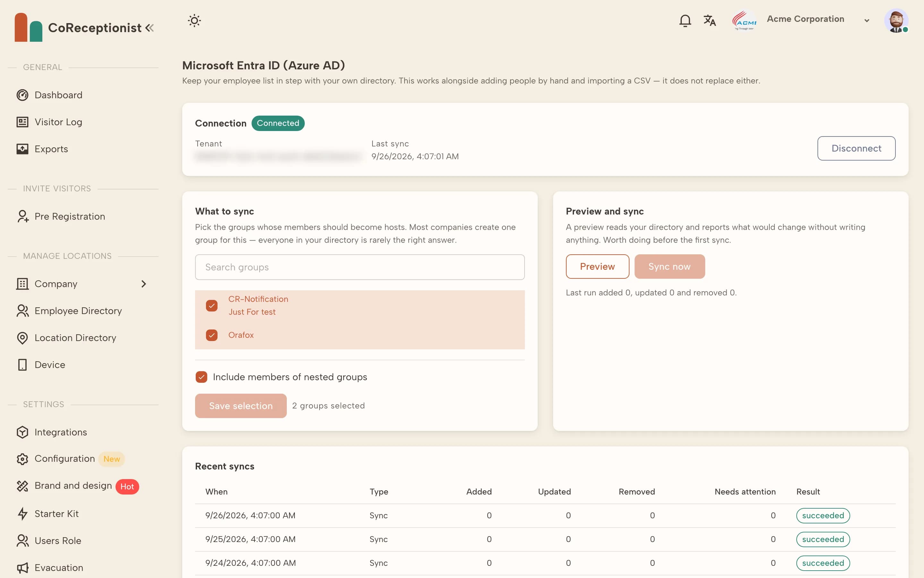The width and height of the screenshot is (924, 578).
Task: Click the Needs attention column header
Action: point(745,492)
